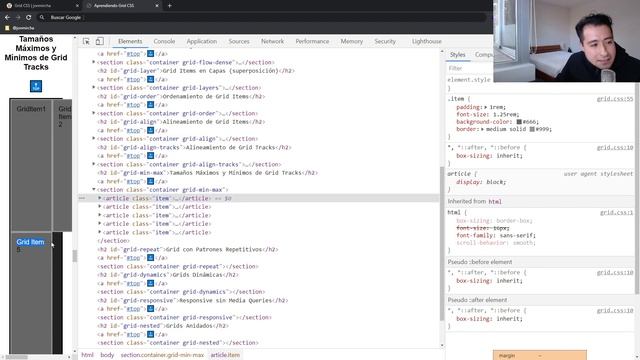Open the Application tab

(202, 41)
